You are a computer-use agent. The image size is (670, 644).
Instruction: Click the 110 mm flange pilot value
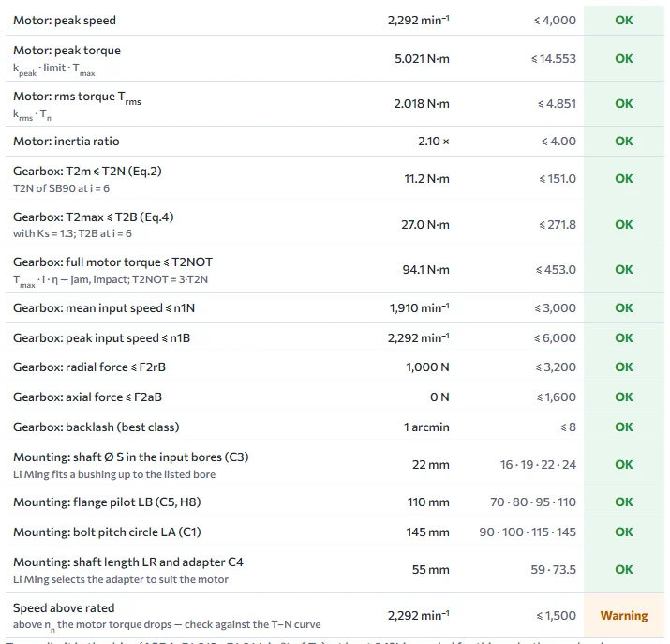(428, 502)
